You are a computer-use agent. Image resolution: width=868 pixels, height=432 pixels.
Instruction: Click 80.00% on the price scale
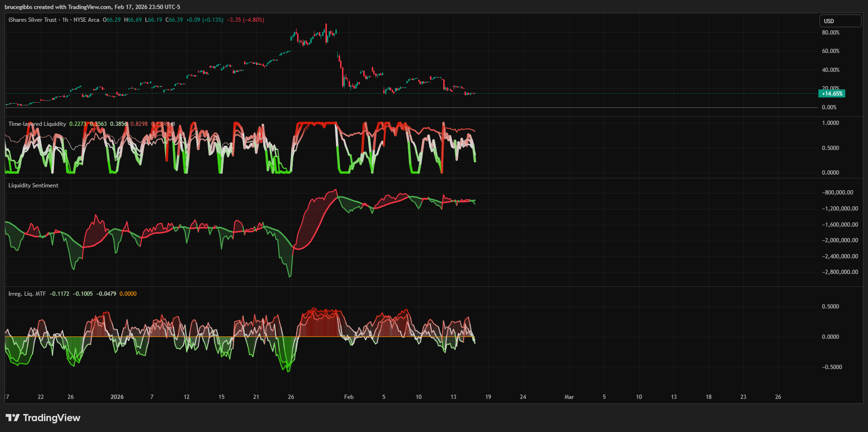coord(831,33)
